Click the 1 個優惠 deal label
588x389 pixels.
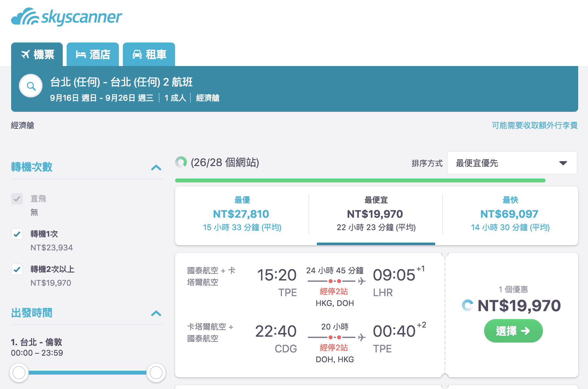point(513,289)
